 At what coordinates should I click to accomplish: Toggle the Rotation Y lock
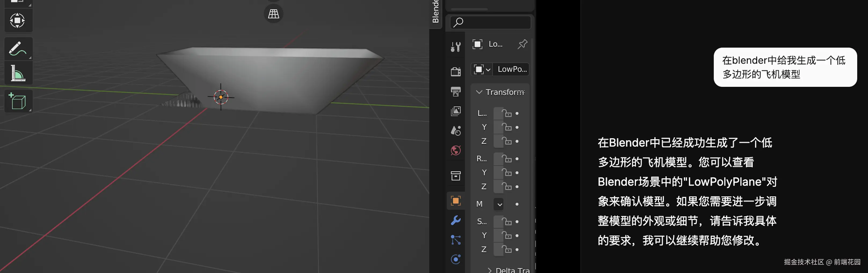[506, 173]
